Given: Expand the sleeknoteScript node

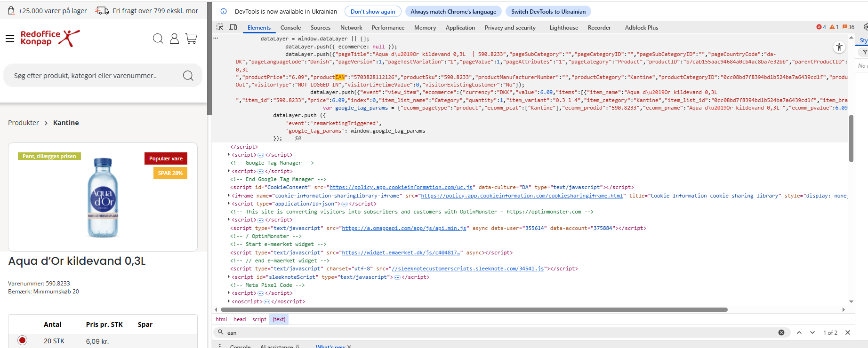Looking at the screenshot, I should click(x=229, y=277).
